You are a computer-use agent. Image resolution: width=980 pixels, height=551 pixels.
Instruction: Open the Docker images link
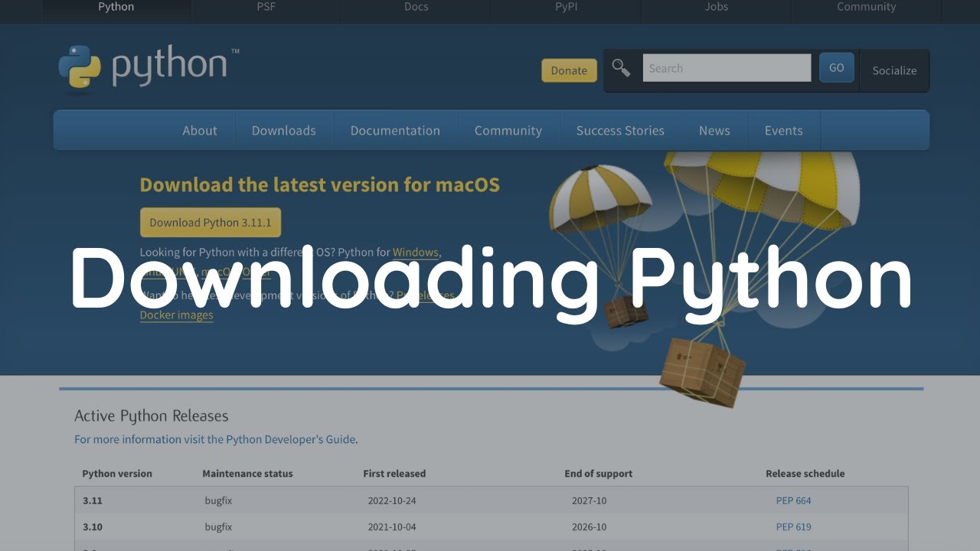(x=177, y=315)
